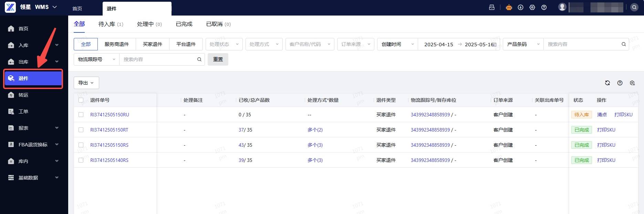Image resolution: width=644 pixels, height=214 pixels.
Task: Open the download center icon
Action: click(521, 7)
